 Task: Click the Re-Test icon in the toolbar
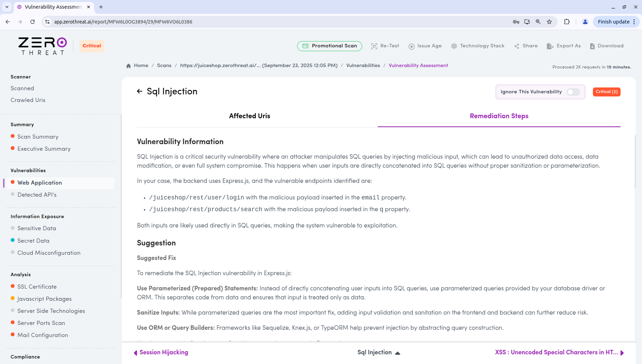(x=374, y=46)
